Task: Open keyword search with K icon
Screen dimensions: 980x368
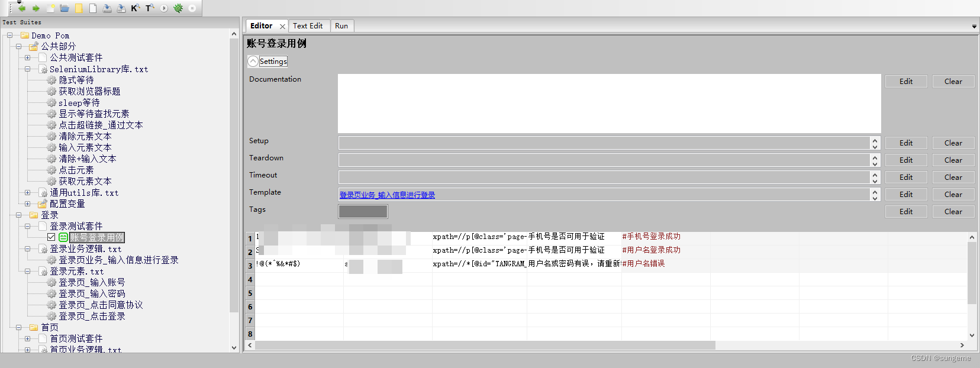Action: [136, 8]
